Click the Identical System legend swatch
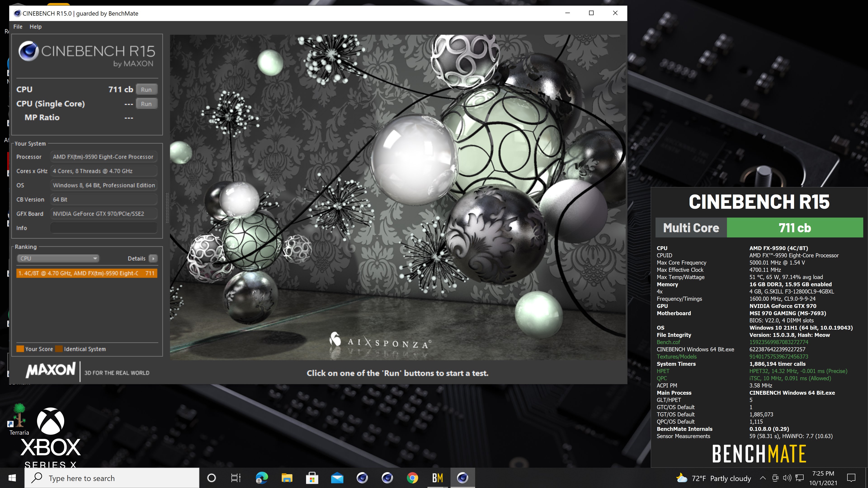Screen dimensions: 868x488 (59, 349)
